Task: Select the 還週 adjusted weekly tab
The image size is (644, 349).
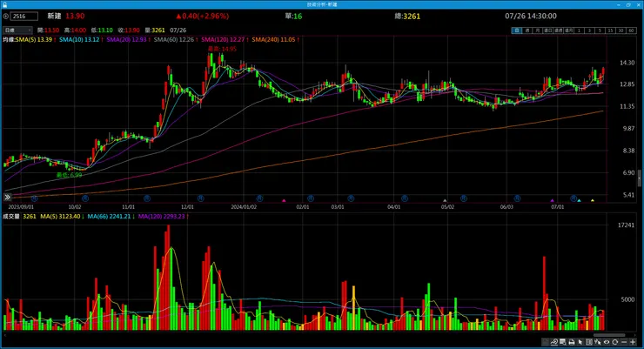Action: point(558,30)
